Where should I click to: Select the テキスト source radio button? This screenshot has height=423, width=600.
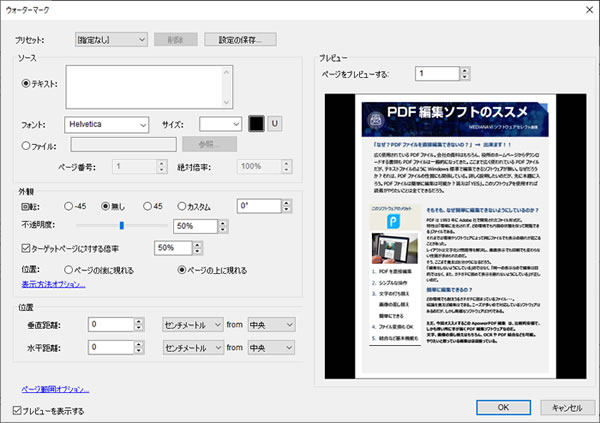coord(27,85)
